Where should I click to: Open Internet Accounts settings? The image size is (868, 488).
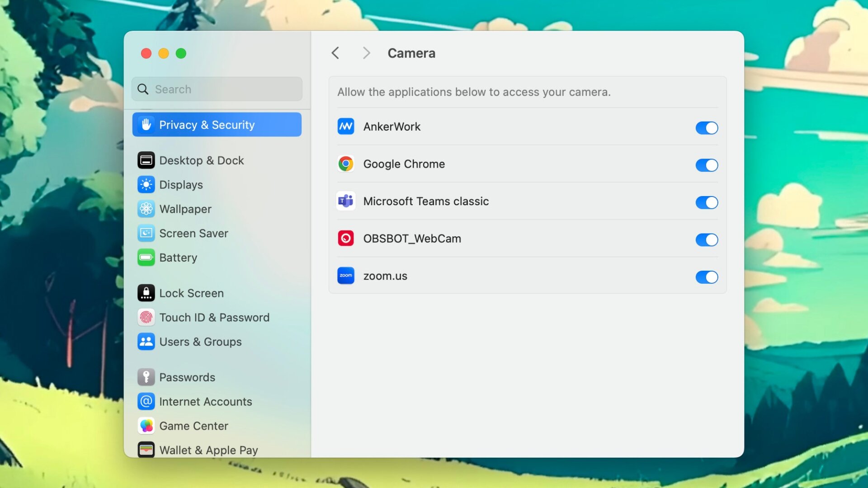tap(217, 402)
